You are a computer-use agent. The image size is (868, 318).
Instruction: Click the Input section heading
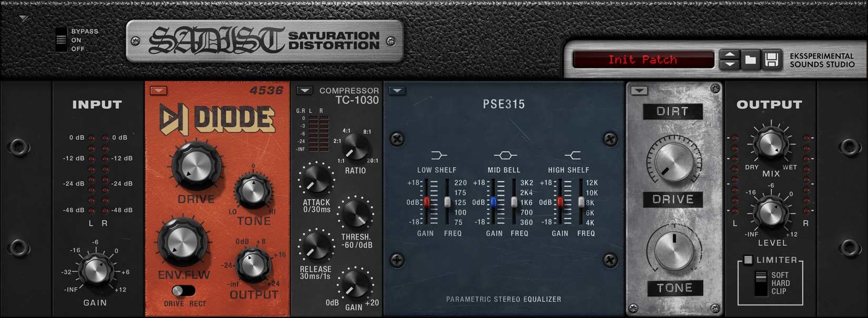pyautogui.click(x=97, y=105)
